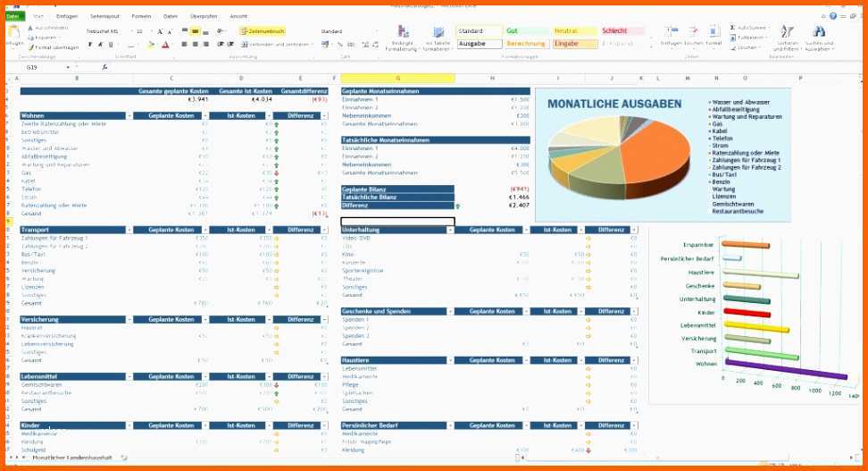Click the red font color A icon
Viewport: 868px width, 471px height.
165,45
